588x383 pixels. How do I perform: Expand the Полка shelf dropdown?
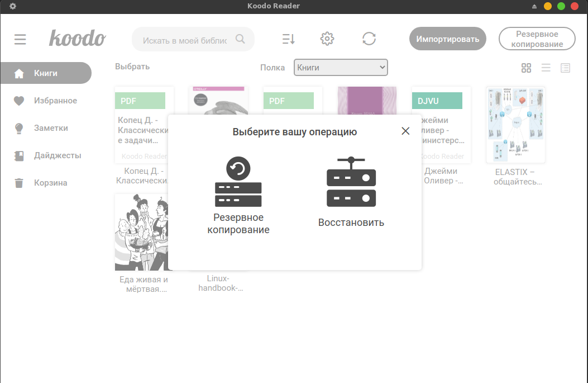(341, 68)
